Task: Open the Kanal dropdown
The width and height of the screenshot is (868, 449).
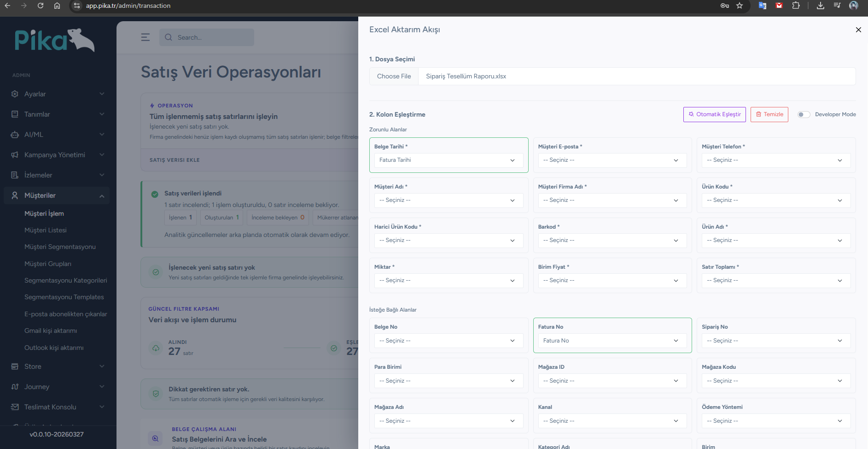Action: (x=612, y=421)
